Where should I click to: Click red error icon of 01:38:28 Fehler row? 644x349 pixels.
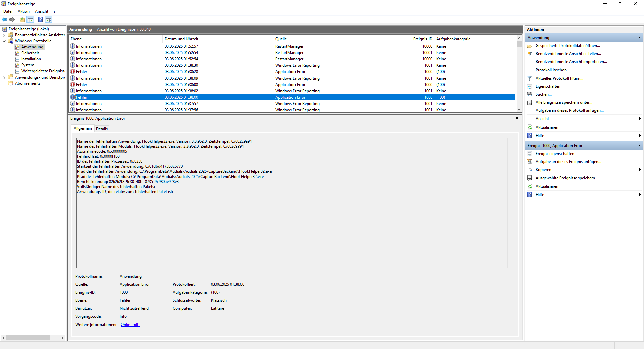[73, 71]
